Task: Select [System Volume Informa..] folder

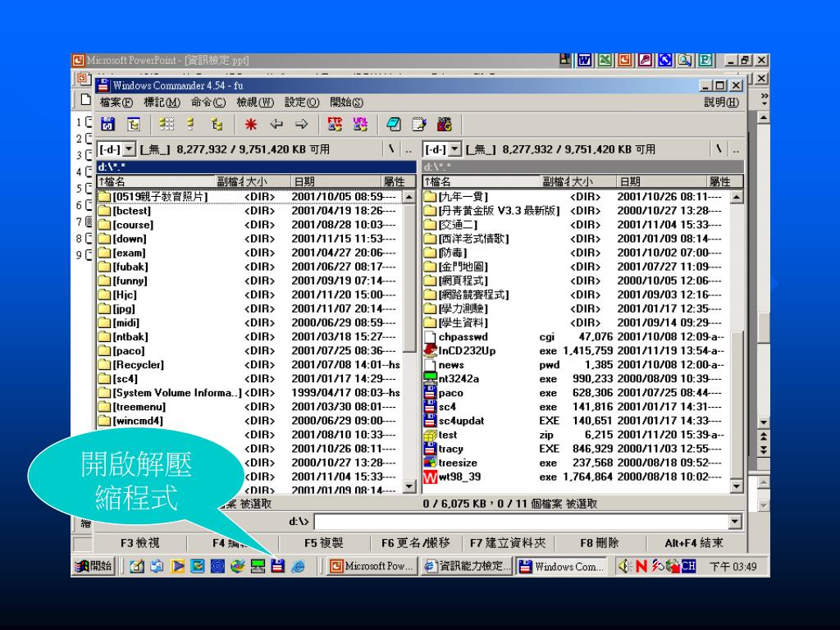Action: [170, 393]
